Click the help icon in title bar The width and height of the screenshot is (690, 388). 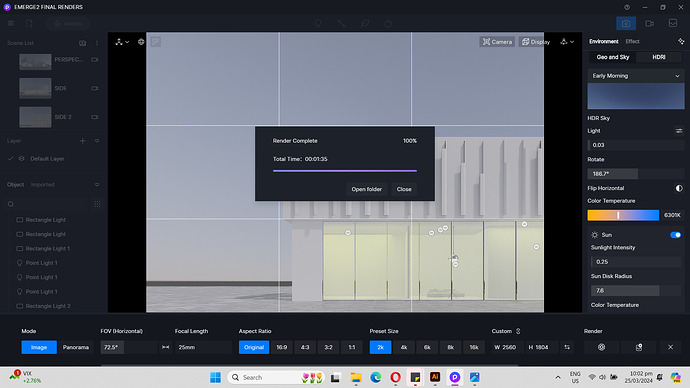coord(627,7)
